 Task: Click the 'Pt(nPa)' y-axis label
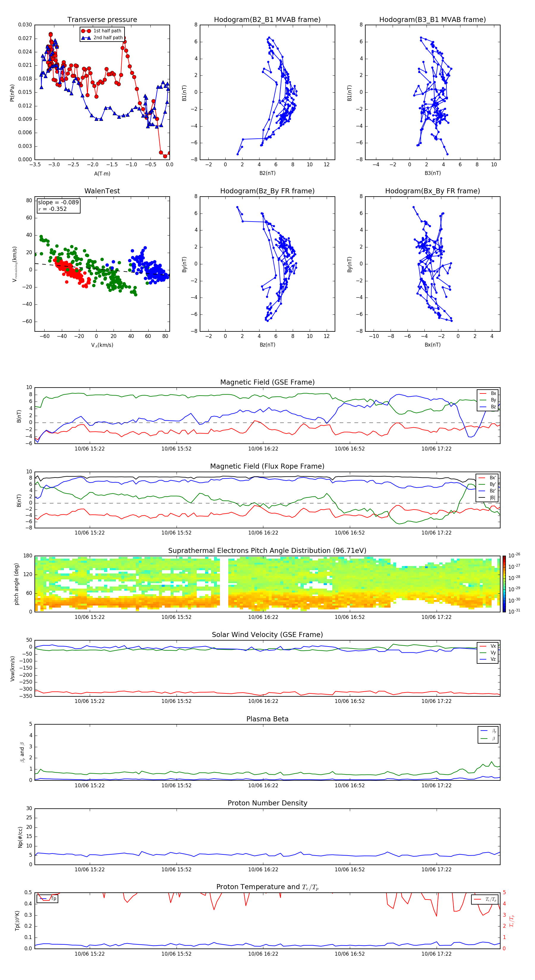12,93
